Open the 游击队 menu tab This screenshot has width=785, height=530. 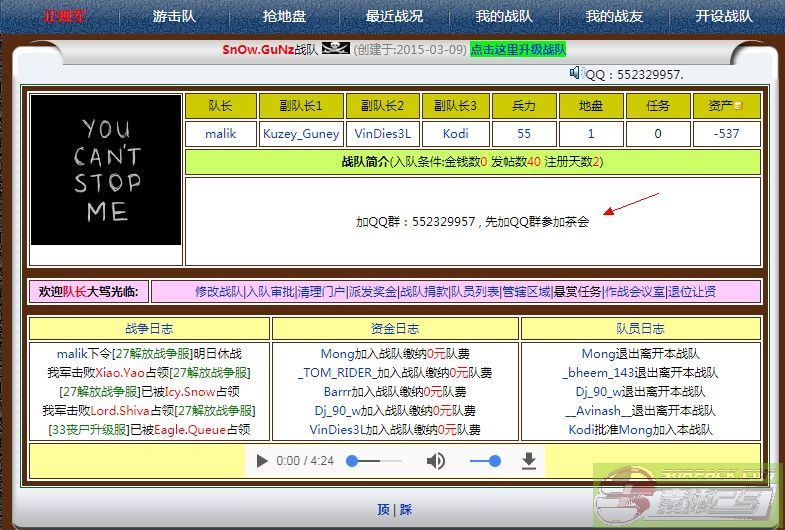coord(174,17)
